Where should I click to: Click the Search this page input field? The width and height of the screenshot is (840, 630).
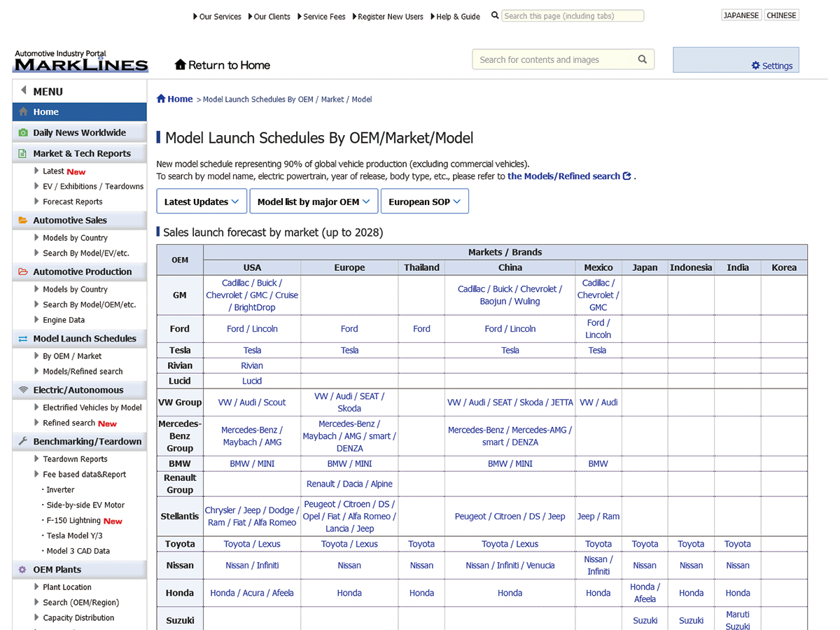tap(573, 15)
